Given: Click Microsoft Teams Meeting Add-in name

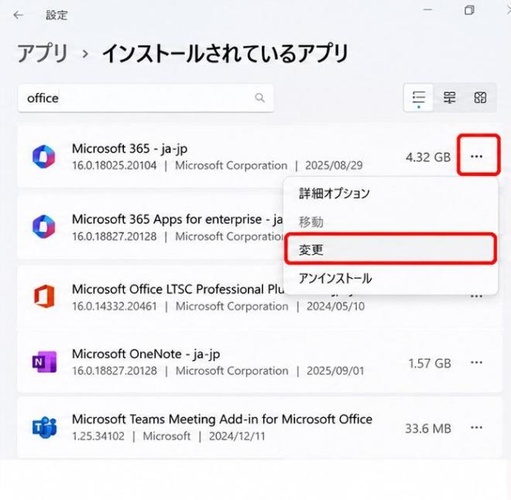Looking at the screenshot, I should click(222, 419).
